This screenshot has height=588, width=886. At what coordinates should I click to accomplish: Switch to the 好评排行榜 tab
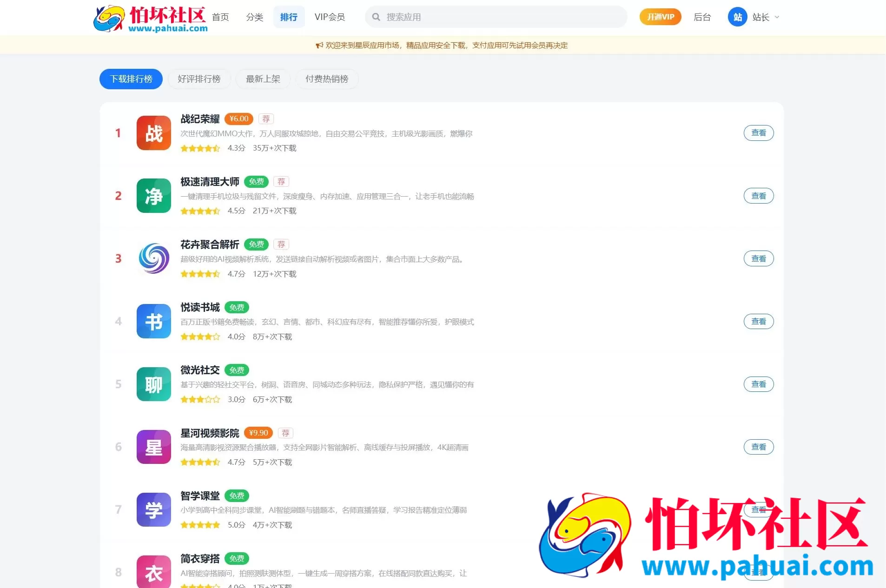pos(199,79)
